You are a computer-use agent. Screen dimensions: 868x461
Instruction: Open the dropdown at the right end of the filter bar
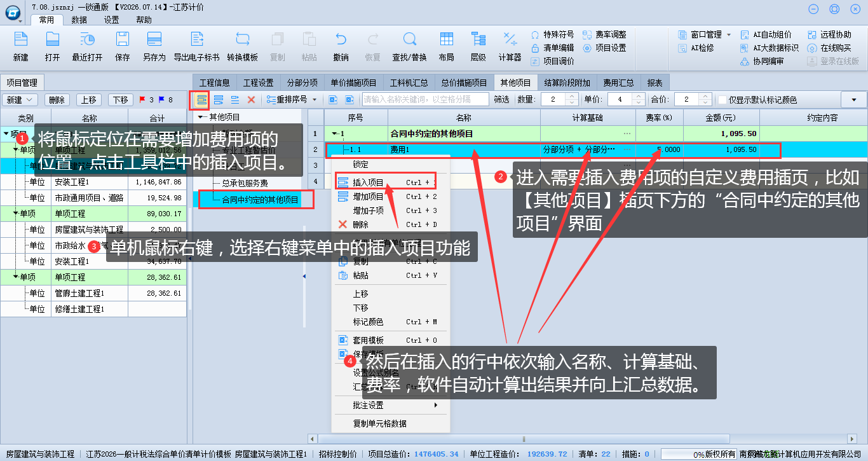pos(853,100)
